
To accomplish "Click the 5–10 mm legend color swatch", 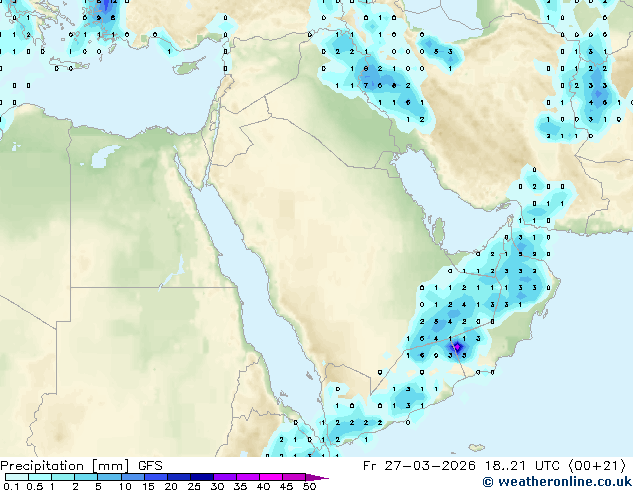I will pos(110,477).
